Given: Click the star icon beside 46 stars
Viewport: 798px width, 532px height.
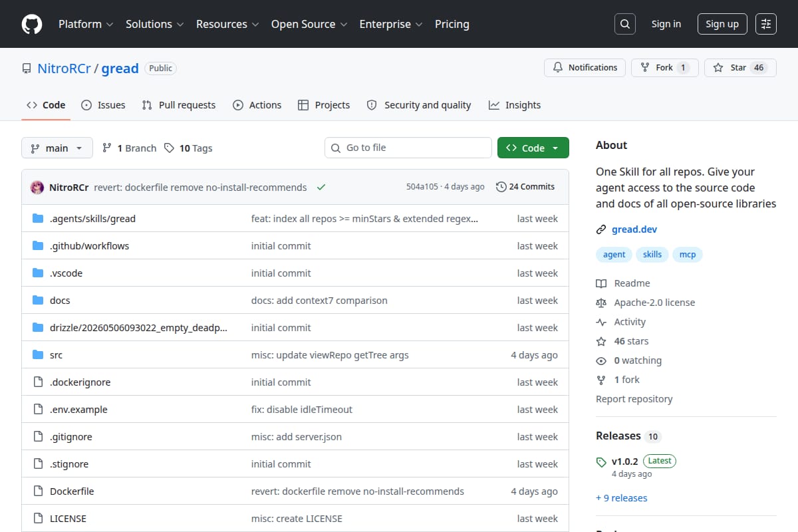Looking at the screenshot, I should (601, 341).
